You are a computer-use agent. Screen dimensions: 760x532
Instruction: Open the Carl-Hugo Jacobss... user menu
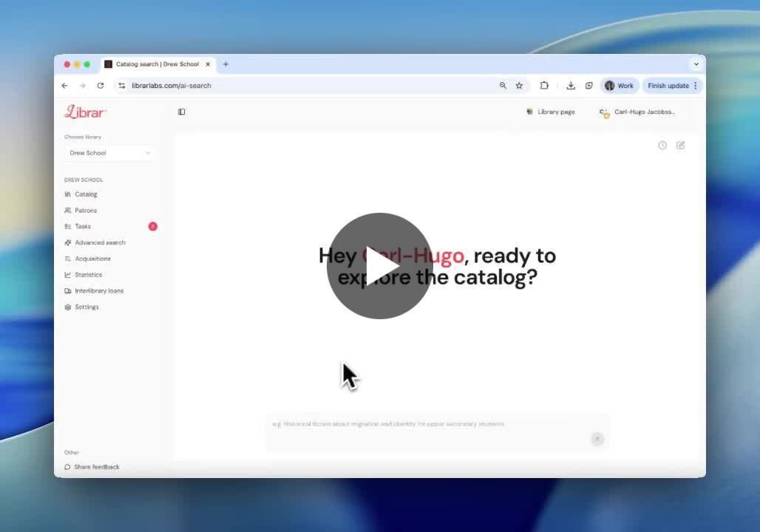click(637, 112)
